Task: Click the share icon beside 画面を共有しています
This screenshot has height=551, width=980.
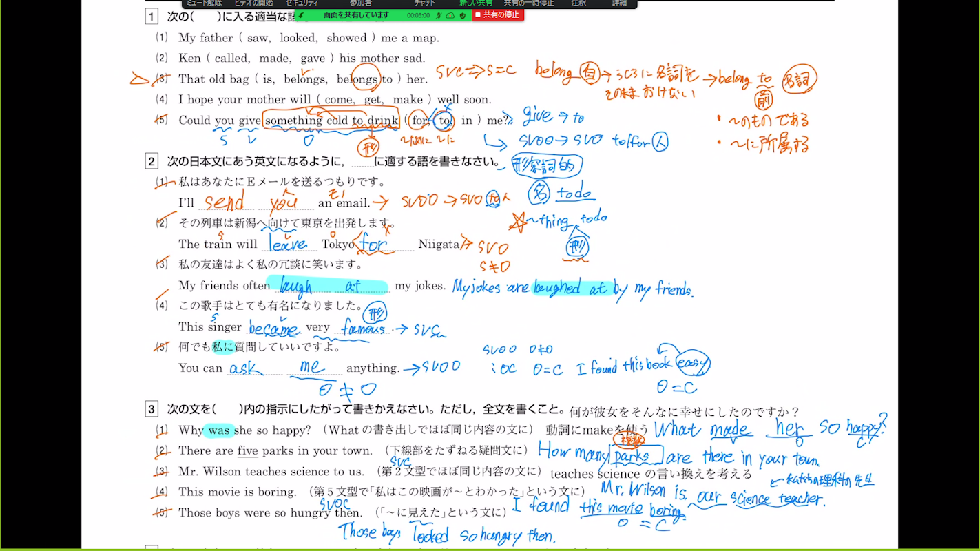Action: (301, 14)
